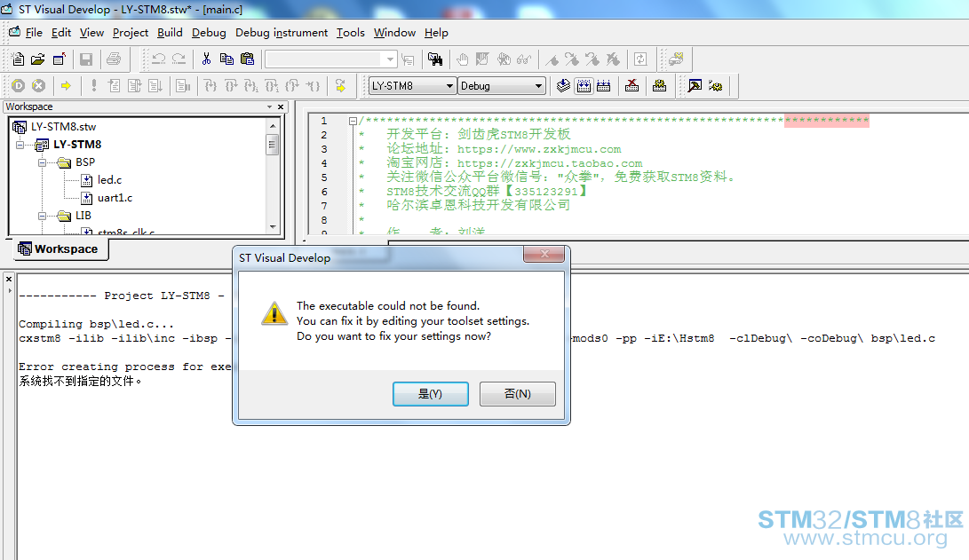Open the File menu
This screenshot has height=560, width=969.
pos(34,33)
